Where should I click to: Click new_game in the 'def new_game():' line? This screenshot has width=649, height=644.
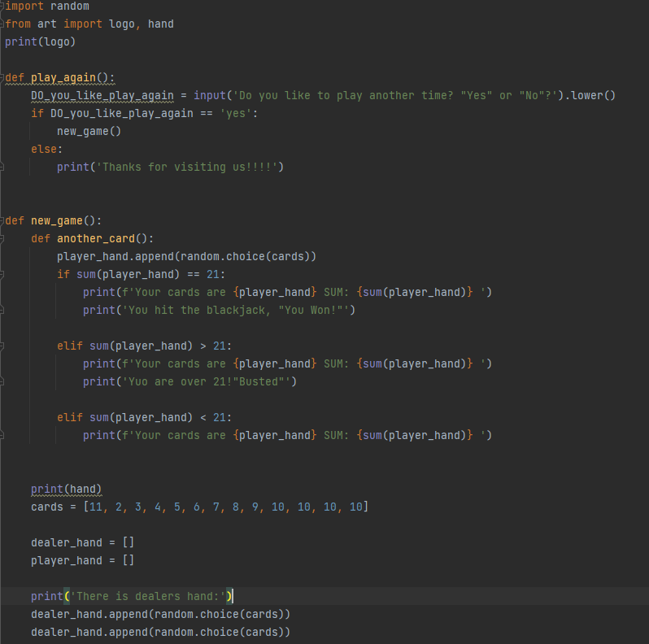click(57, 221)
